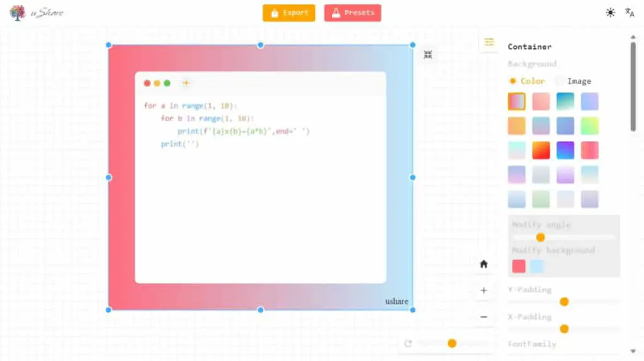644x361 pixels.
Task: Choose the orange-red gradient swatch
Action: click(541, 150)
